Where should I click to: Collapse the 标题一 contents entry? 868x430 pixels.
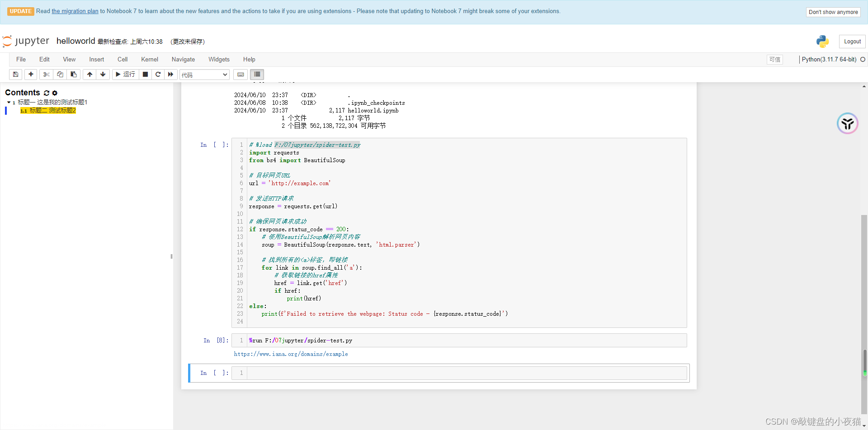tap(9, 103)
